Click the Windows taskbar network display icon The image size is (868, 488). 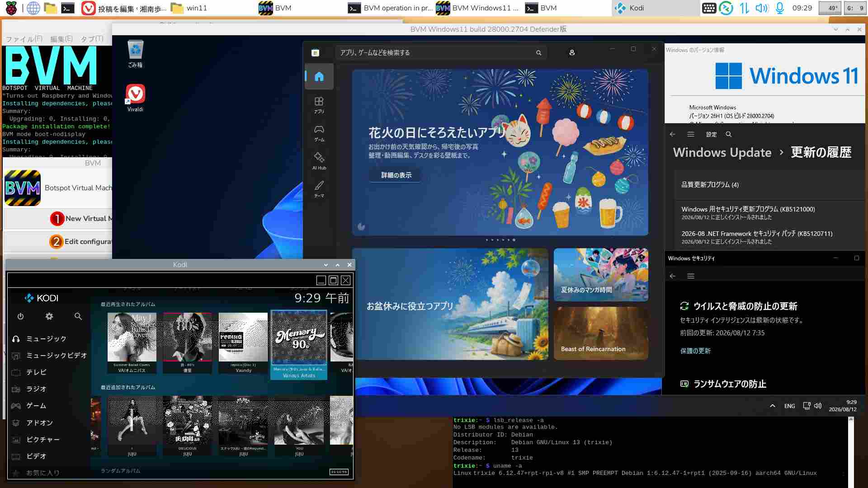pyautogui.click(x=807, y=406)
